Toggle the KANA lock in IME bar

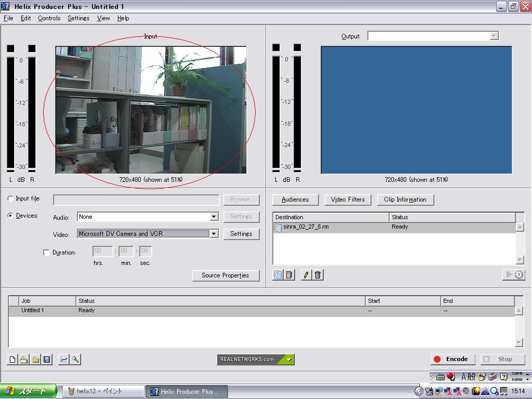[517, 379]
